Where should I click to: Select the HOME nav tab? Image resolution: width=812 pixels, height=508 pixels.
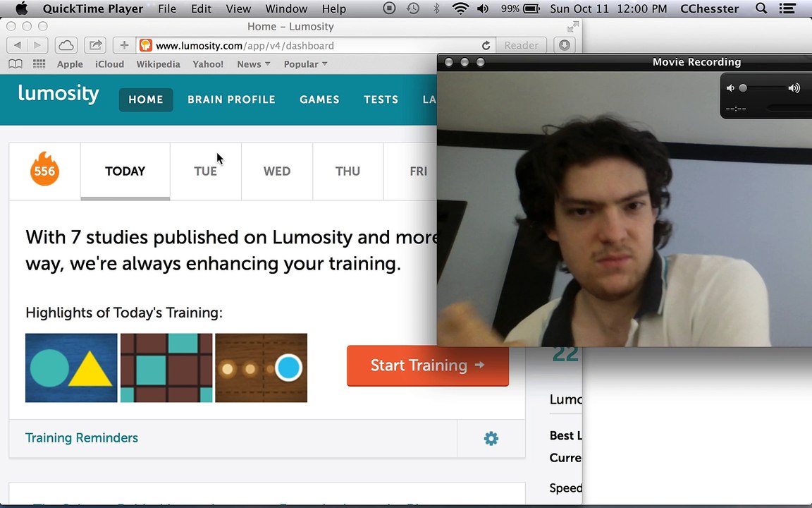coord(146,99)
